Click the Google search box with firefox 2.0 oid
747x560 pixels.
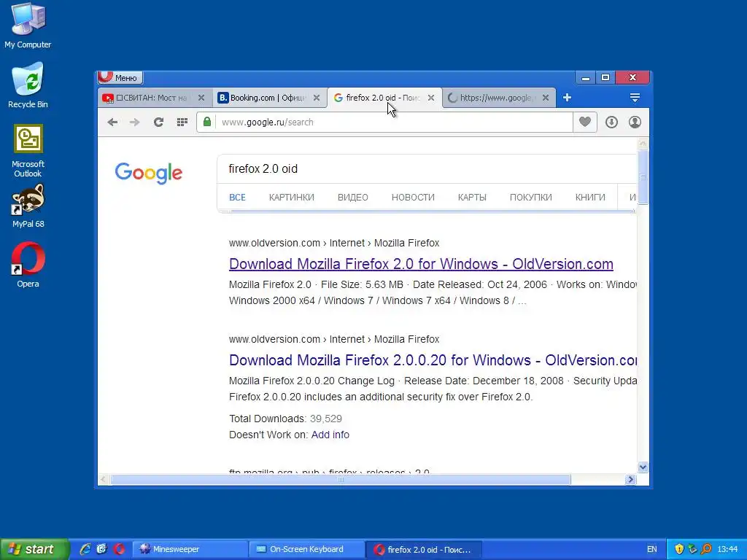click(426, 168)
